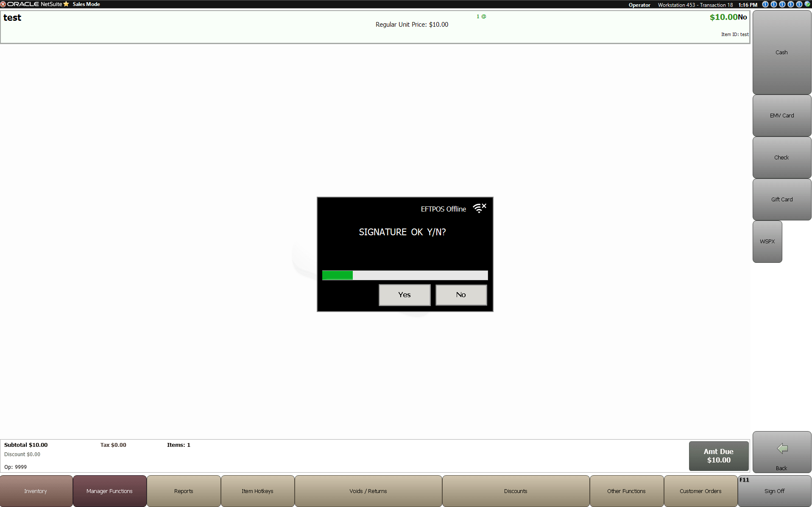Image resolution: width=812 pixels, height=507 pixels.
Task: Reject signature with No button
Action: click(461, 295)
